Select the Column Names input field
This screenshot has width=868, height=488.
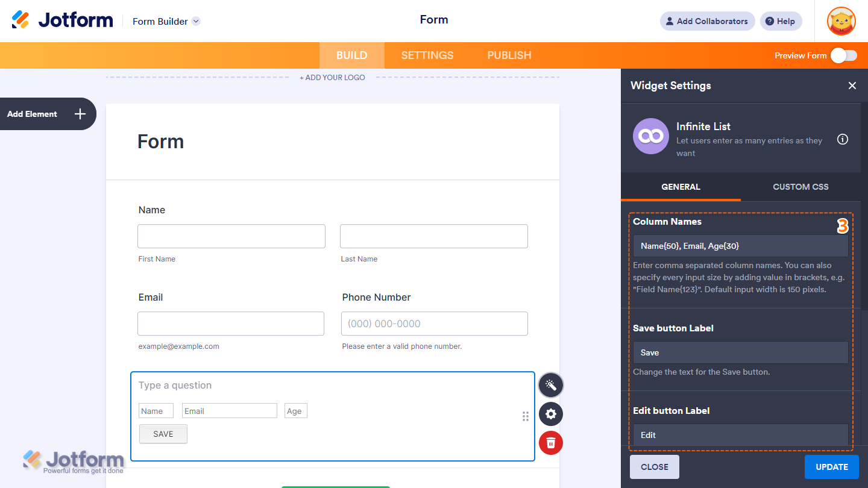pyautogui.click(x=740, y=246)
